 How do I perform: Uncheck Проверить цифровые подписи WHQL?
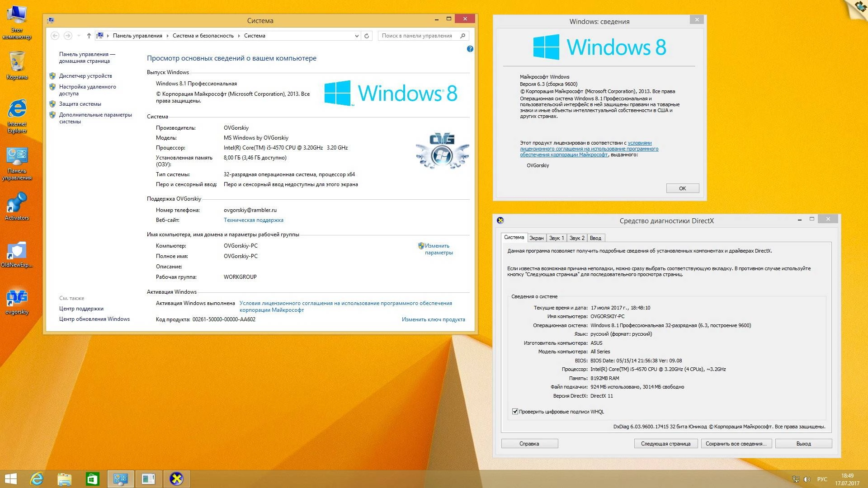[x=515, y=412]
